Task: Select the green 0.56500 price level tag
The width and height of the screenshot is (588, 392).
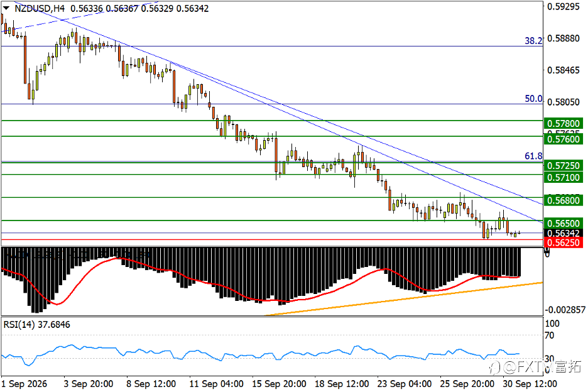Action: coord(563,224)
